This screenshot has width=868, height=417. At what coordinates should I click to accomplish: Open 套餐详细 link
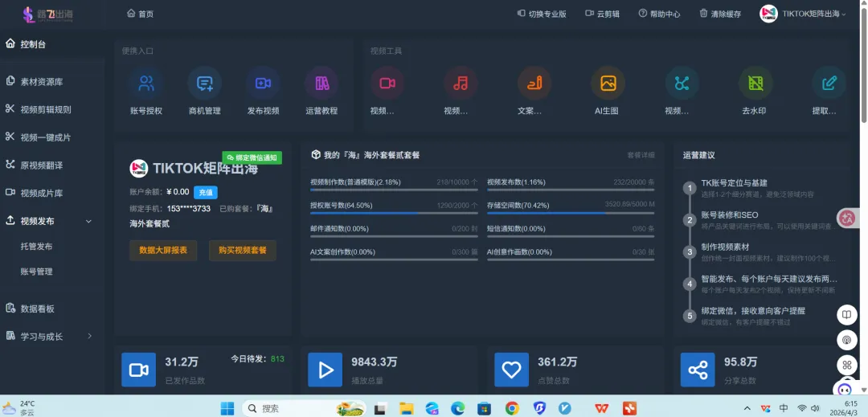(x=641, y=155)
